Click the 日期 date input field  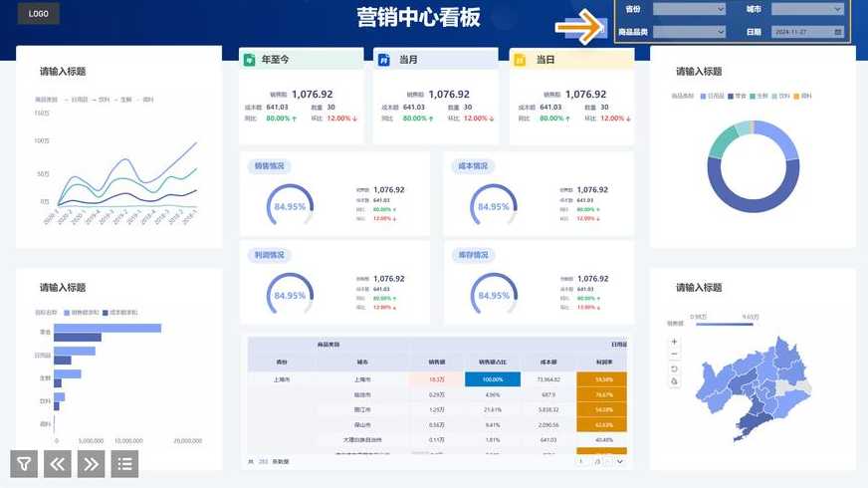807,32
